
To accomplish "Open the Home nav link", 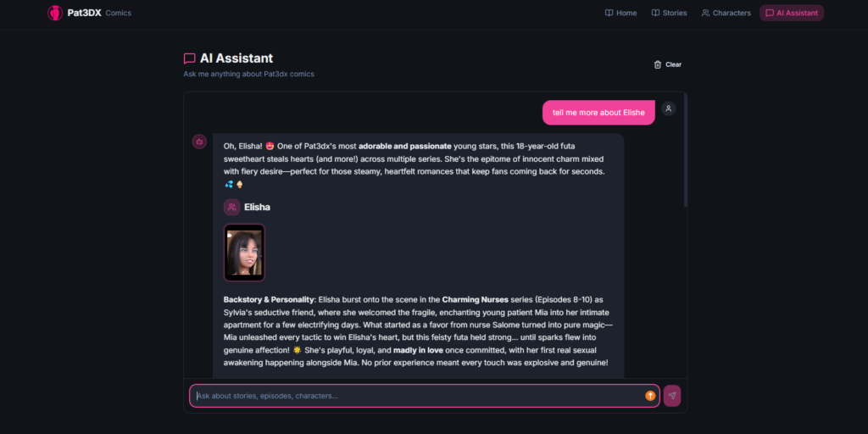I will click(620, 13).
